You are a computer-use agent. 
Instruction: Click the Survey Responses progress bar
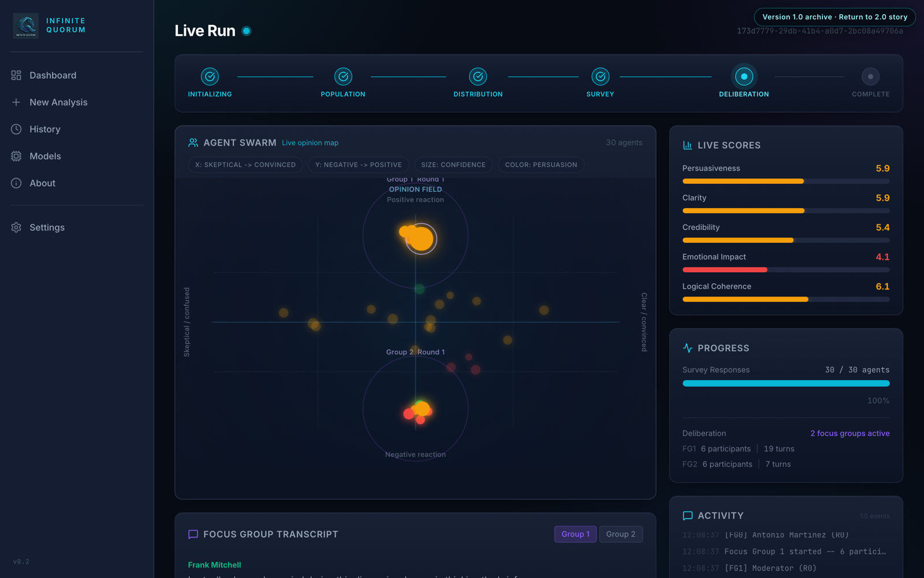pyautogui.click(x=786, y=383)
